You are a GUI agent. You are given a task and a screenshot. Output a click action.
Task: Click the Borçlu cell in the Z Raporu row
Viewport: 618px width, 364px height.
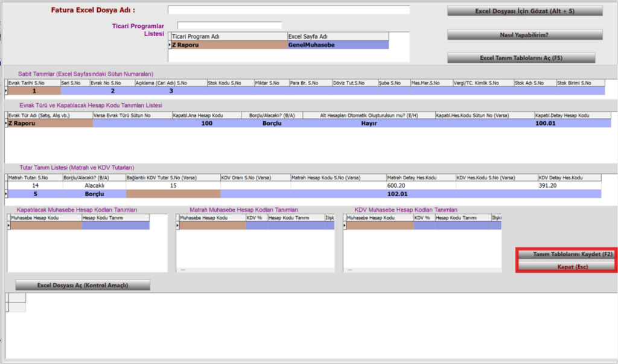click(272, 123)
